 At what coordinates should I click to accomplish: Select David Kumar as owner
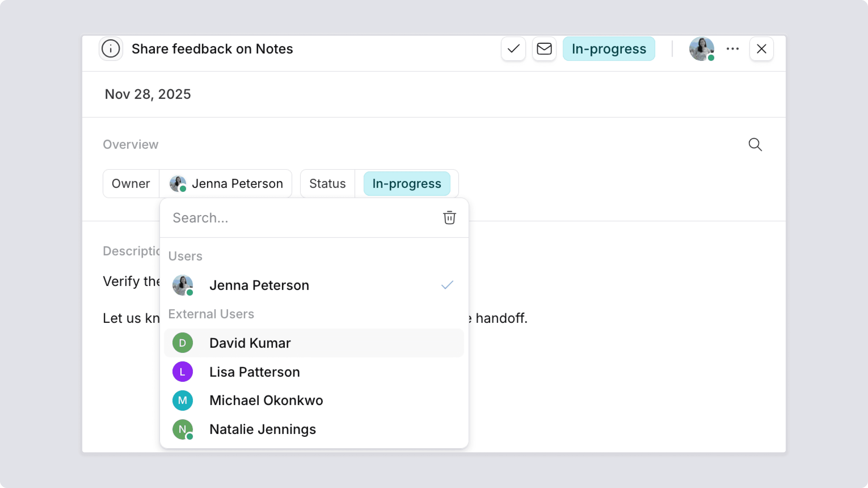click(250, 343)
